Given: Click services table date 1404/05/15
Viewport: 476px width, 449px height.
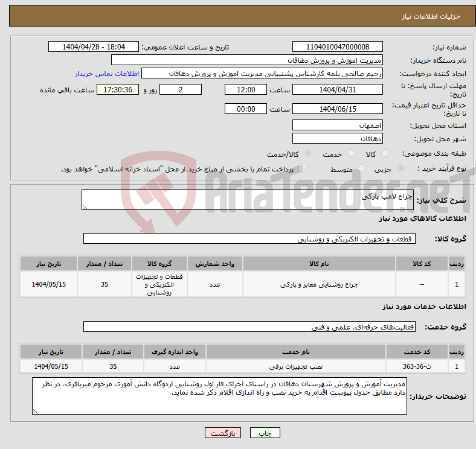Looking at the screenshot, I should (x=51, y=366).
